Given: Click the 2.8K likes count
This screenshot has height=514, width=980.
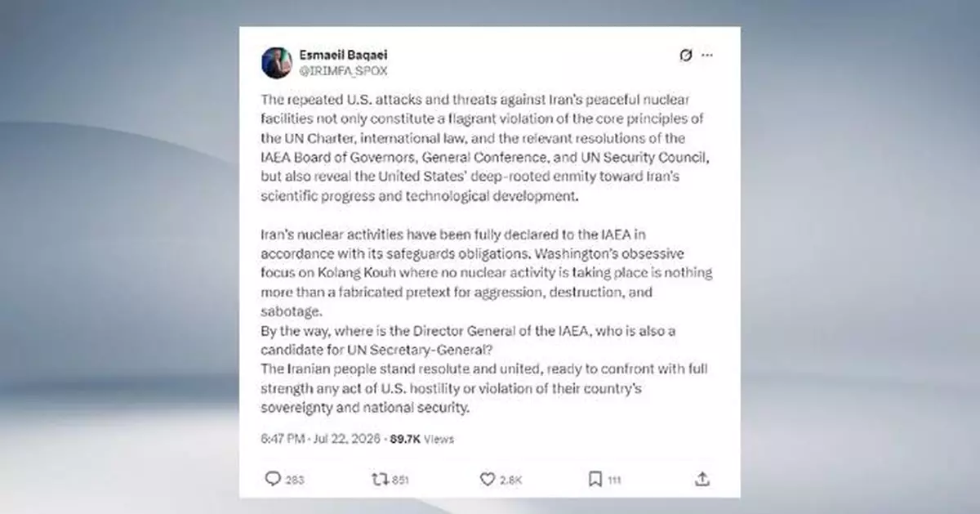Looking at the screenshot, I should coord(510,480).
